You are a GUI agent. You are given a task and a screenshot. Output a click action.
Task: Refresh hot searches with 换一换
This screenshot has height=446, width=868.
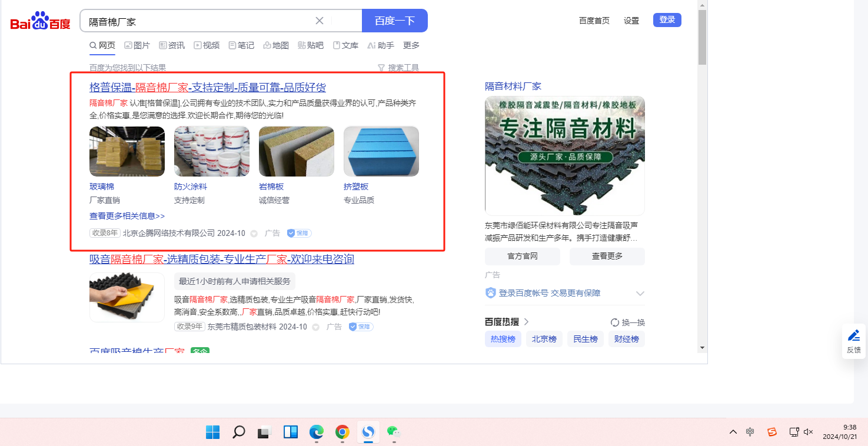(x=628, y=322)
